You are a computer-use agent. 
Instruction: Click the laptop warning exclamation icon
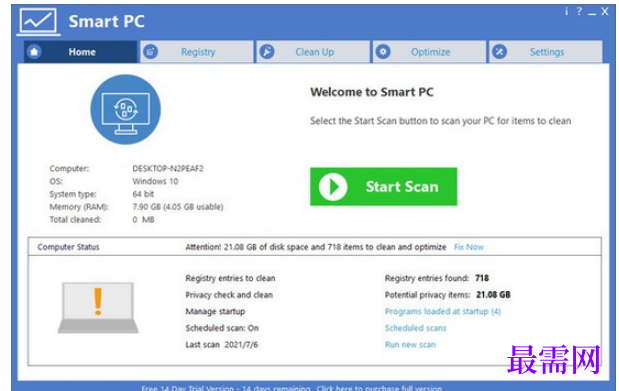(x=98, y=307)
